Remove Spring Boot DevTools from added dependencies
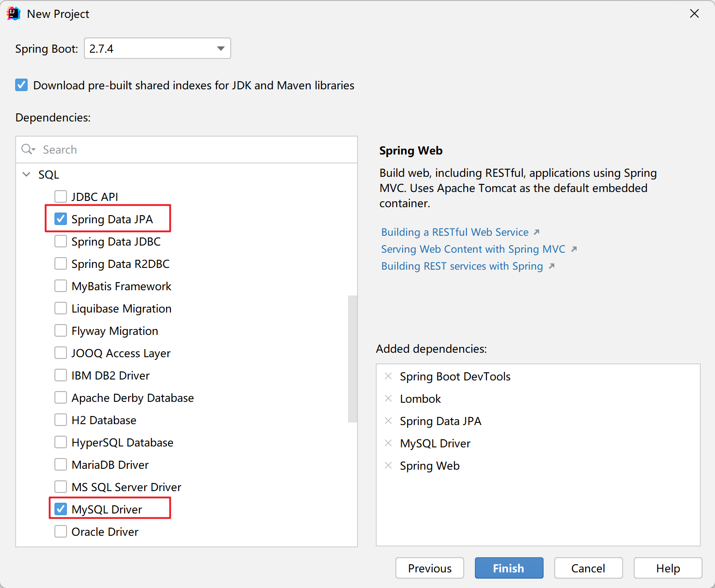 [388, 376]
